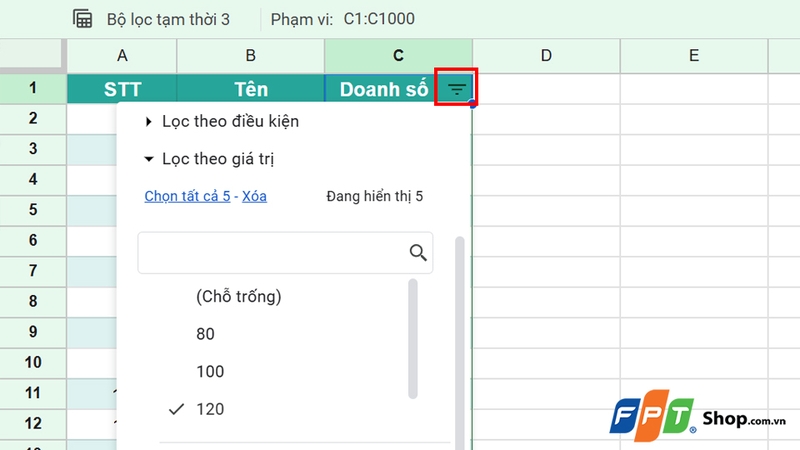Screen dimensions: 800x450
Task: Select column D header
Action: tap(546, 56)
